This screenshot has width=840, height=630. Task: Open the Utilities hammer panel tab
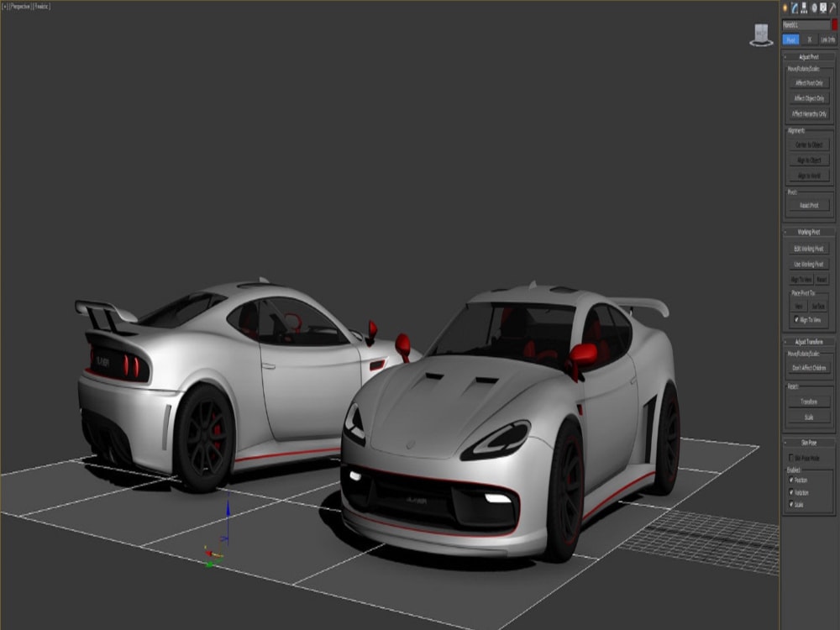point(832,8)
